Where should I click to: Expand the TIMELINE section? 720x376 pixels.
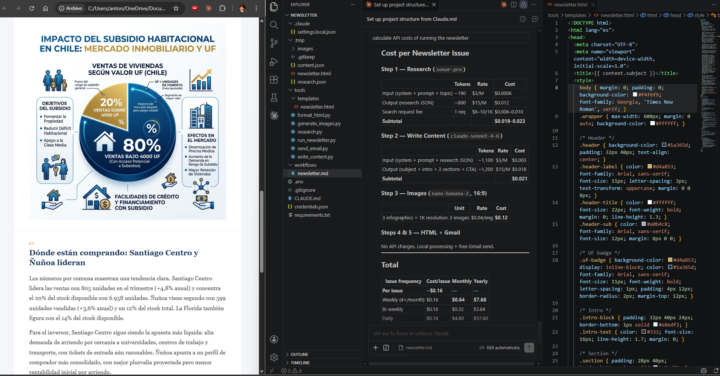tap(300, 363)
